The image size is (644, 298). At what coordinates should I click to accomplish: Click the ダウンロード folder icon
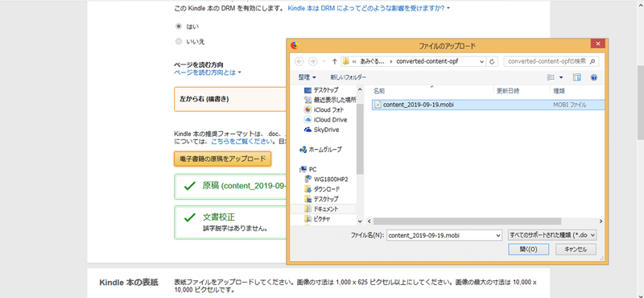point(308,189)
